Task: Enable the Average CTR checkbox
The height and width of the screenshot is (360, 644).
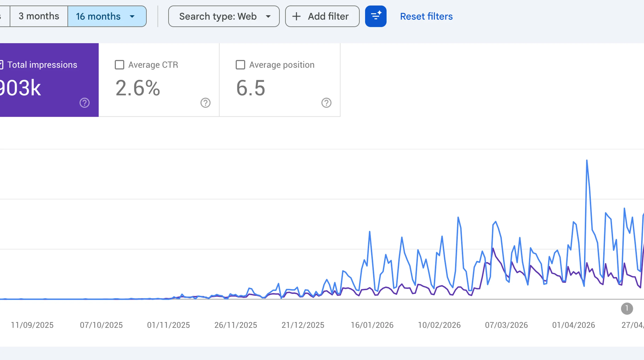Action: [120, 65]
